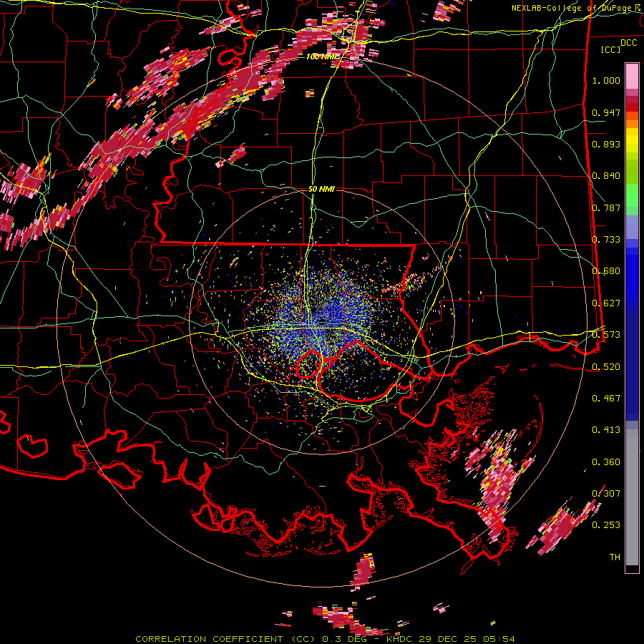The width and height of the screenshot is (644, 644).
Task: Click the 0.733 legend value
Action: pos(606,240)
